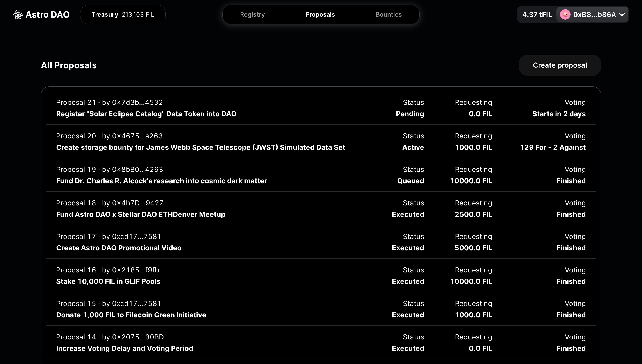Viewport: 642px width, 364px height.
Task: Click the Active status of Proposal 20
Action: pos(413,147)
